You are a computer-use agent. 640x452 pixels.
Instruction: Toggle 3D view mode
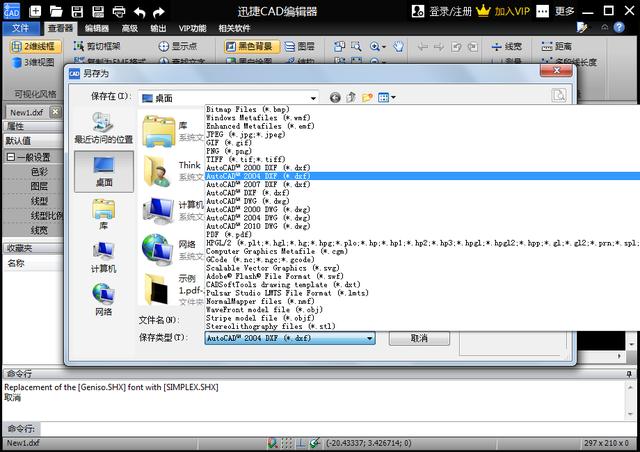pyautogui.click(x=33, y=62)
